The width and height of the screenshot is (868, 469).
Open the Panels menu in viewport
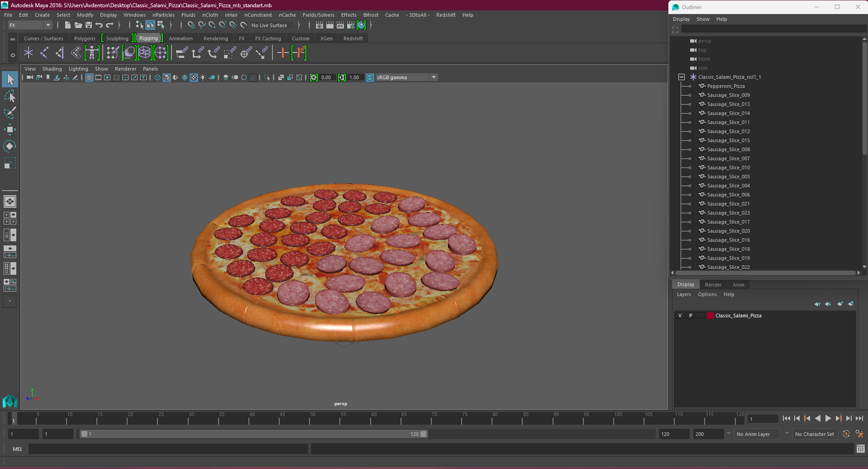tap(150, 69)
